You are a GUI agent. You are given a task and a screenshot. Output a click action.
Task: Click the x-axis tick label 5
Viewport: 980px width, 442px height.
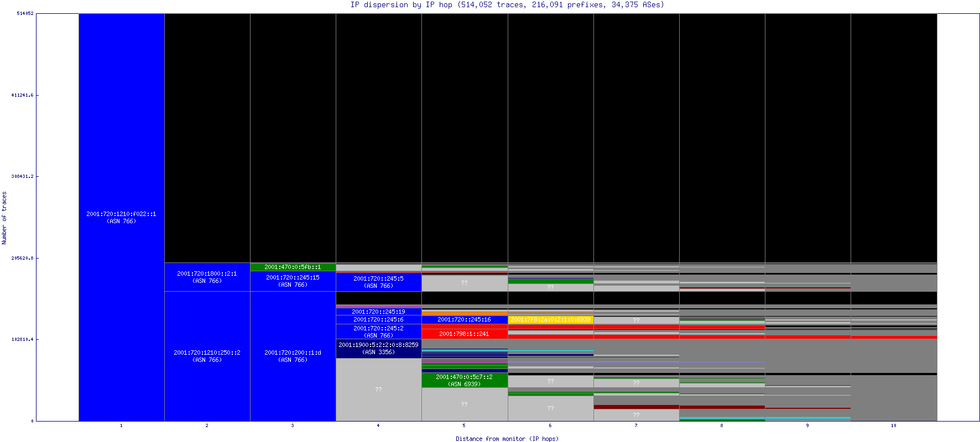click(x=464, y=425)
